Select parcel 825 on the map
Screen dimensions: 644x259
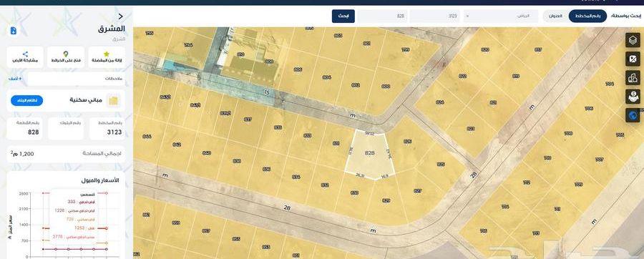441,165
